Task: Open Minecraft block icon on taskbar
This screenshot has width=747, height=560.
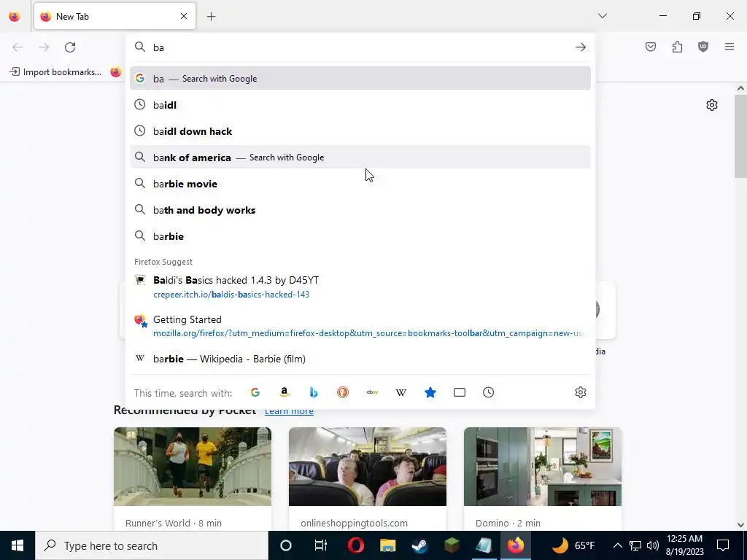Action: (452, 545)
